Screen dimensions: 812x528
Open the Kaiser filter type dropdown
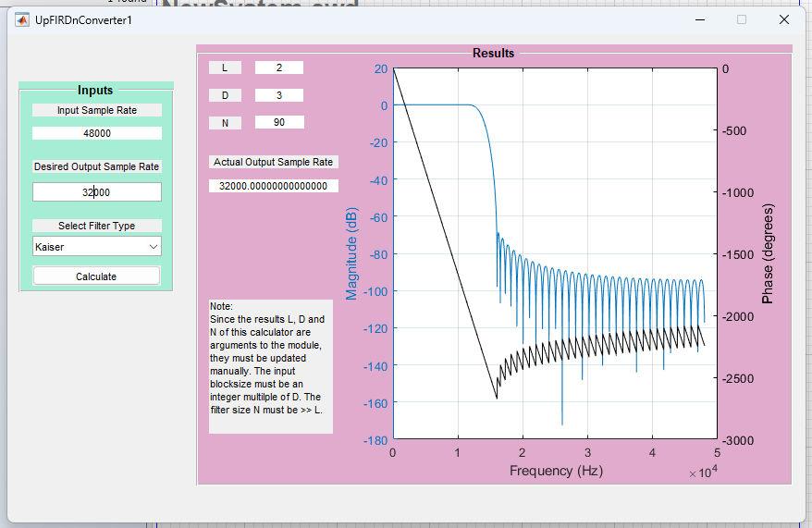(97, 247)
